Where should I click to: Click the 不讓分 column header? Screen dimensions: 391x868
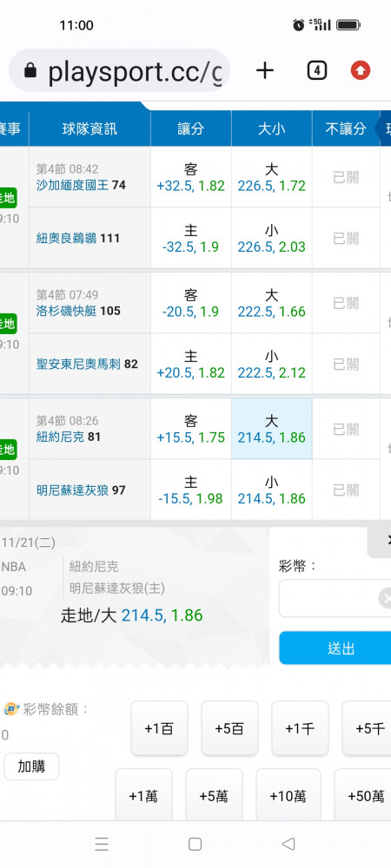346,129
